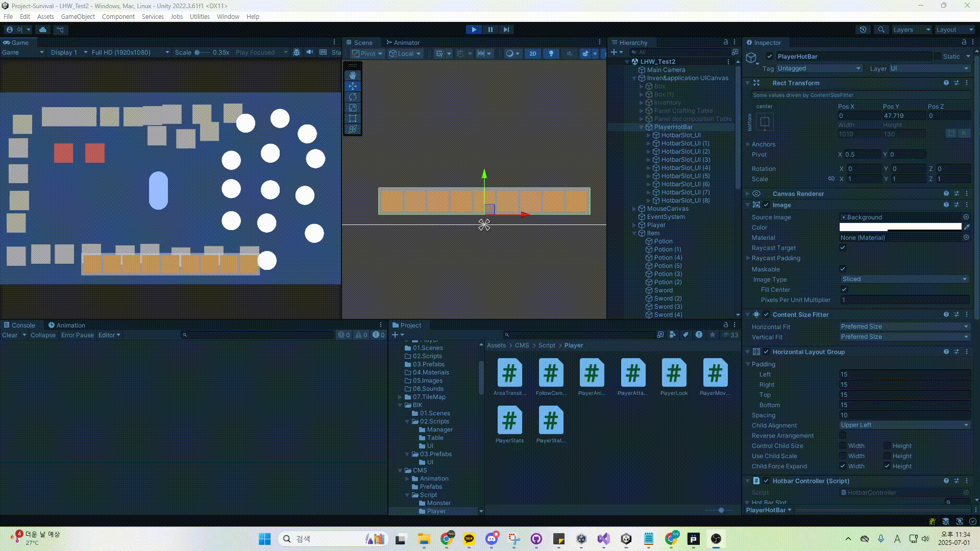
Task: Open the Image Type dropdown
Action: tap(904, 279)
